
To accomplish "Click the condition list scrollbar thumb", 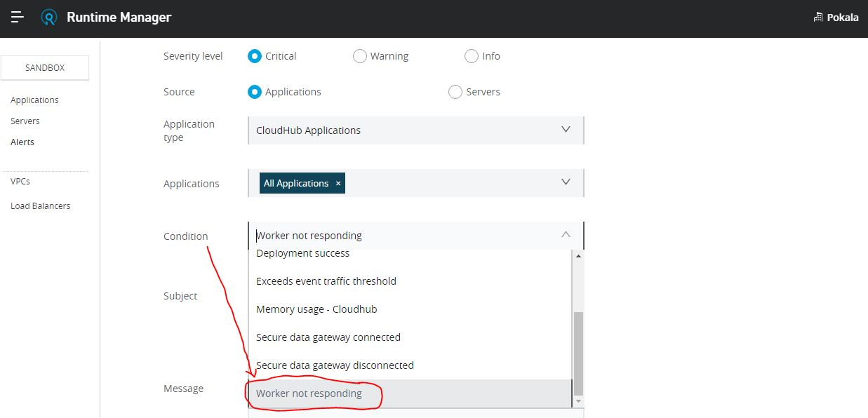I will [578, 353].
